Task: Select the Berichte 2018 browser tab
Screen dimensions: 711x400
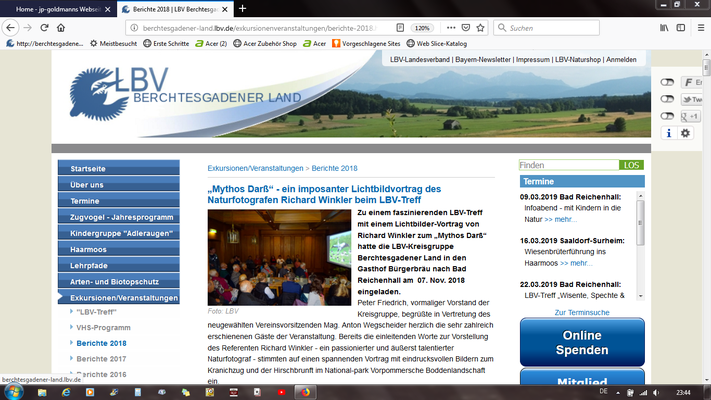Action: tap(175, 9)
